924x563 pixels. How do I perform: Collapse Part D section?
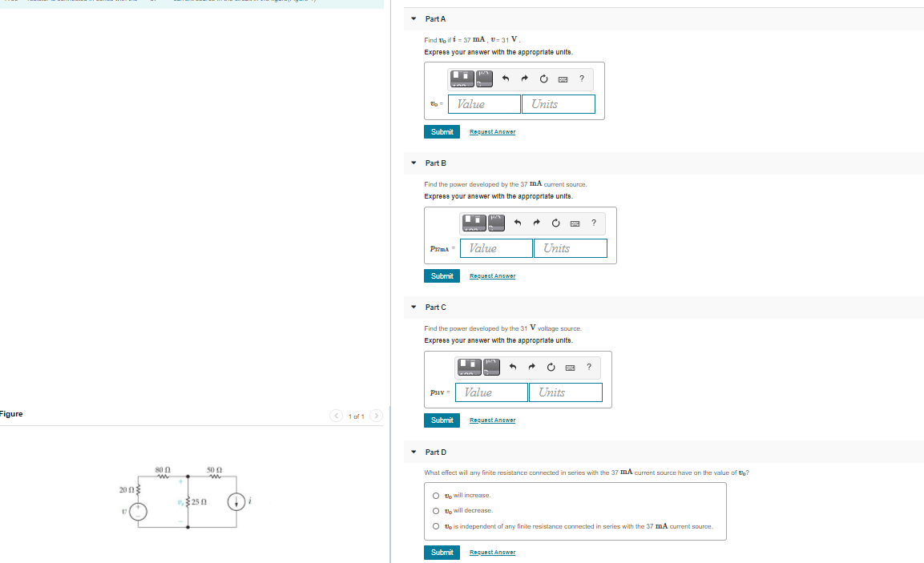pos(414,452)
